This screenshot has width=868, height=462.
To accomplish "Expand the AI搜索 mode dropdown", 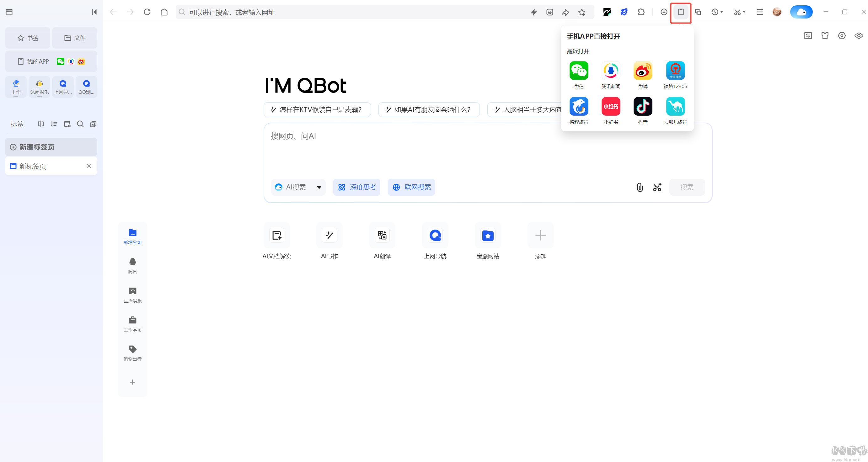I will (319, 187).
